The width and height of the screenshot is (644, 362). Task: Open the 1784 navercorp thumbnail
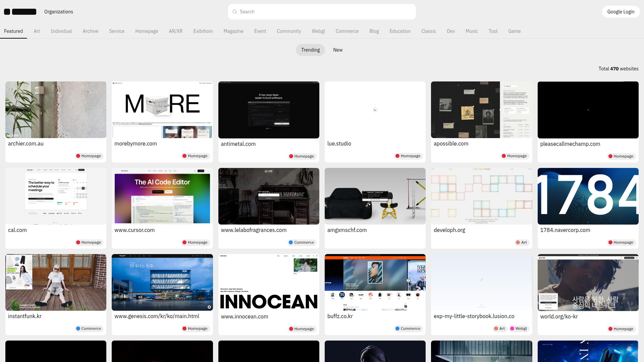coord(588,196)
